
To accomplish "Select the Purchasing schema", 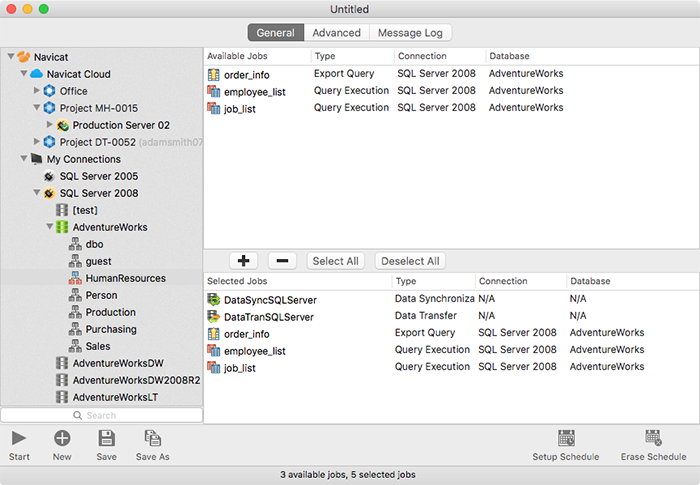I will tap(111, 329).
